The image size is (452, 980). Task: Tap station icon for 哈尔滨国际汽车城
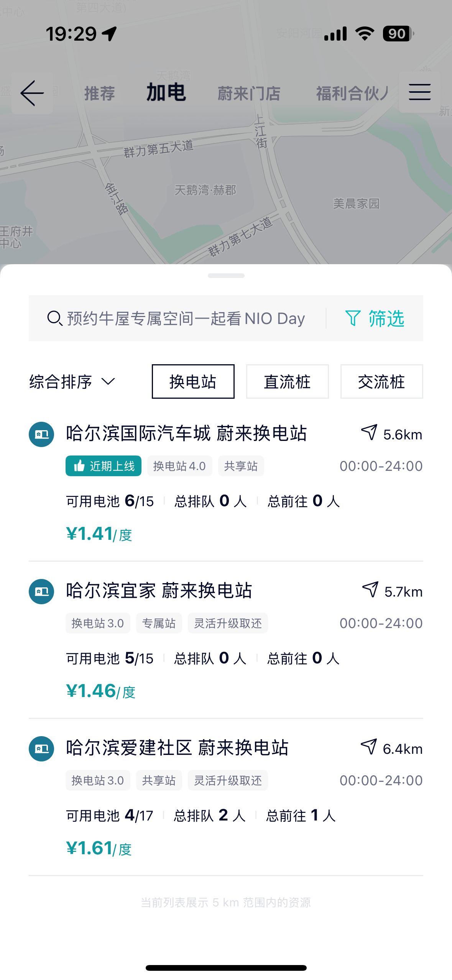click(41, 434)
